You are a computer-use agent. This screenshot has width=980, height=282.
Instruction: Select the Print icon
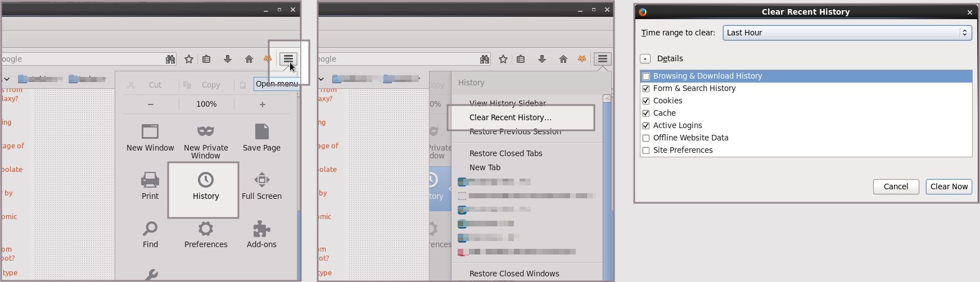click(x=150, y=180)
